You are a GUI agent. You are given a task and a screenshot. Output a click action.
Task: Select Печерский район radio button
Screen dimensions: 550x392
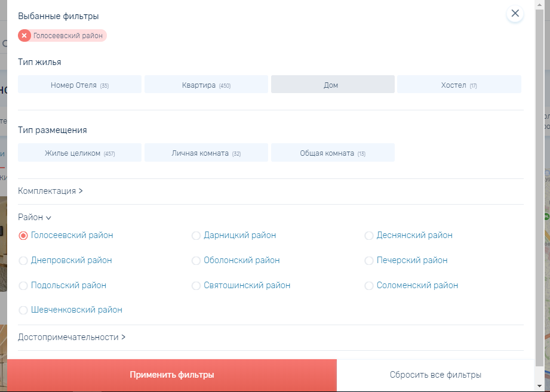point(369,261)
